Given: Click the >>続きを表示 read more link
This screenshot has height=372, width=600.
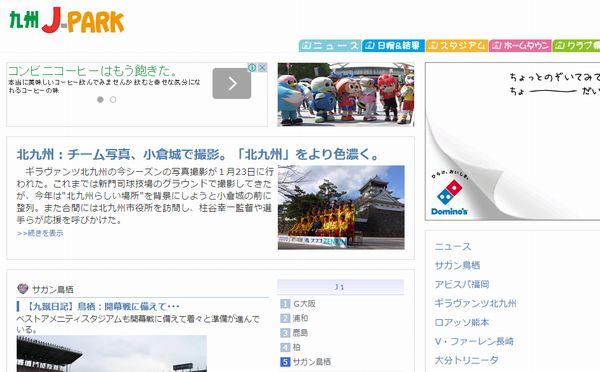Looking at the screenshot, I should coord(40,233).
